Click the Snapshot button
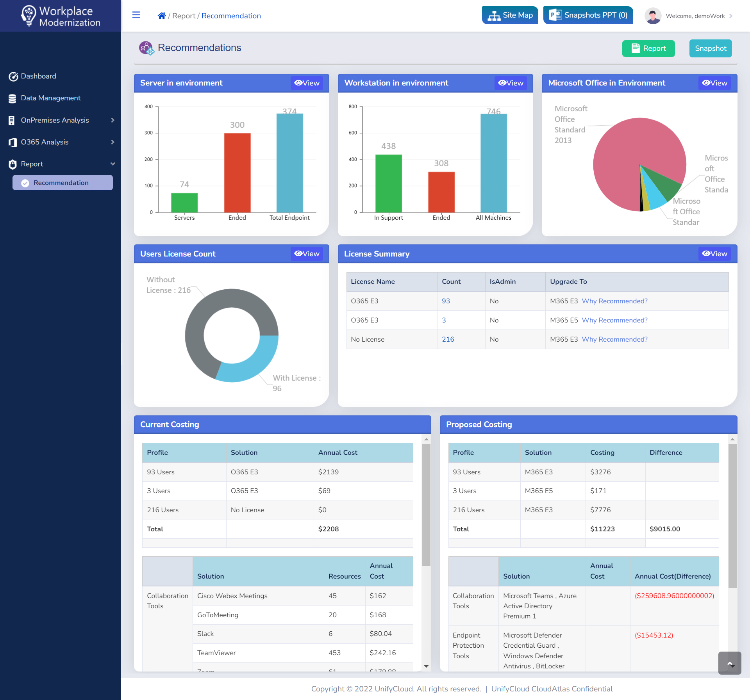Viewport: 750px width, 700px height. point(711,48)
